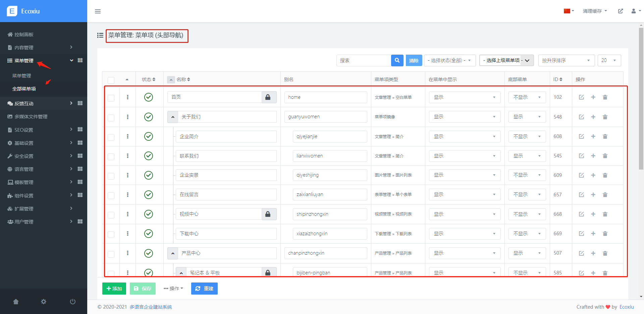Select 全部菜单项 in the sidebar
The height and width of the screenshot is (314, 644).
tap(24, 89)
